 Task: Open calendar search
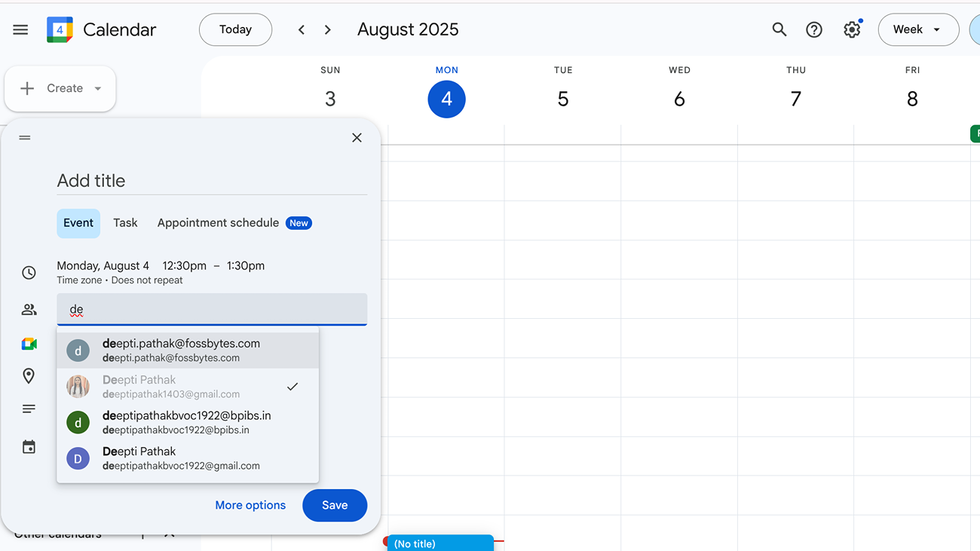779,29
